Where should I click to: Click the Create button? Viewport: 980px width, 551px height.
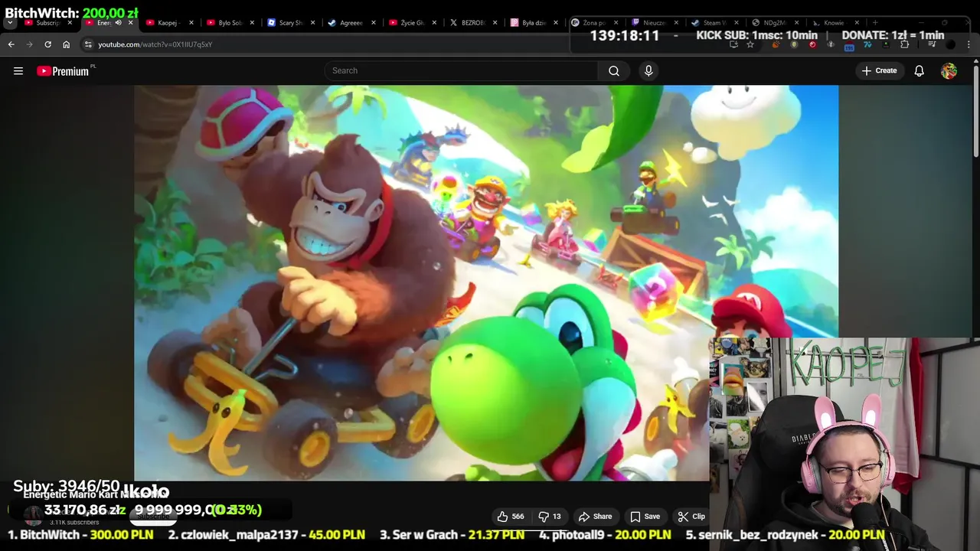click(879, 70)
